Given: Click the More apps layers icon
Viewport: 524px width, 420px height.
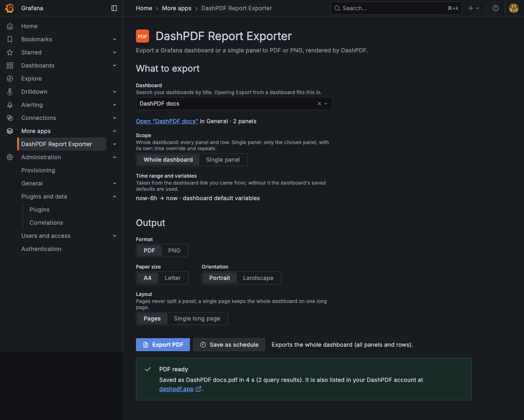Looking at the screenshot, I should click(x=10, y=131).
